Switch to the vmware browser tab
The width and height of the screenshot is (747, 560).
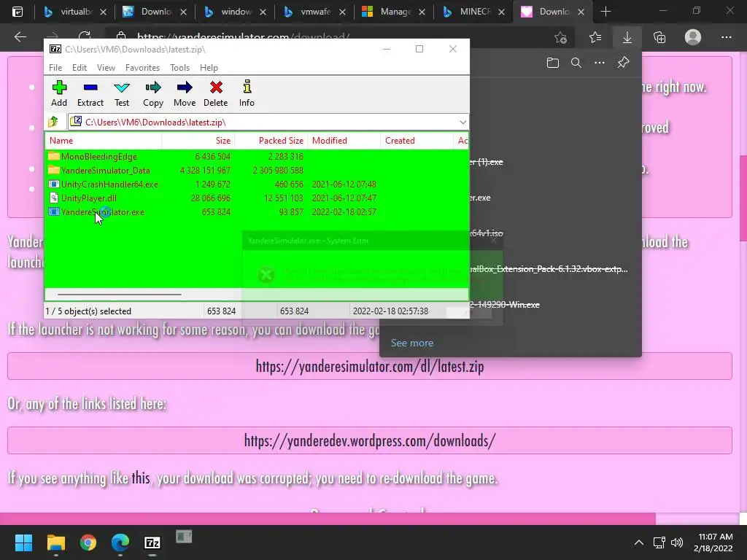point(314,12)
